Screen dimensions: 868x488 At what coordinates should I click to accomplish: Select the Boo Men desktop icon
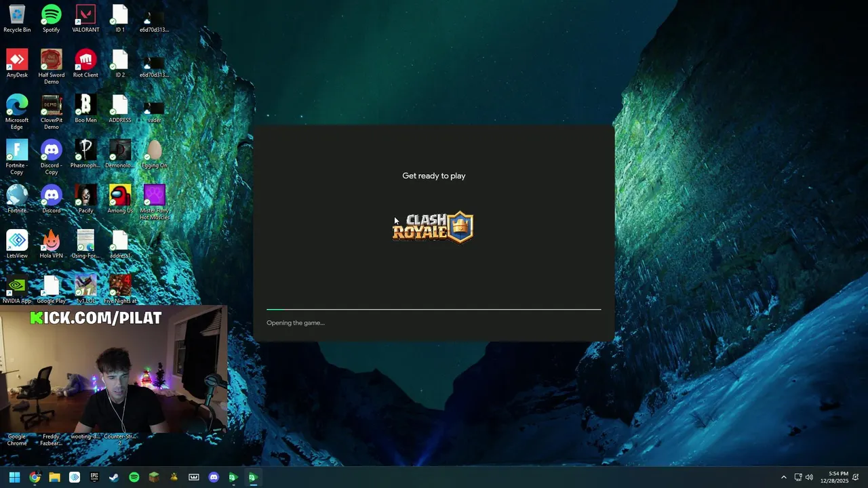85,109
